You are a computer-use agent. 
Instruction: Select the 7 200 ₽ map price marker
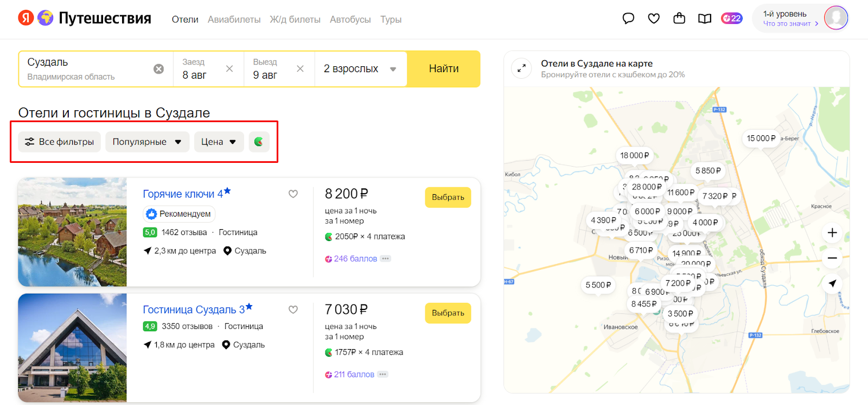(678, 283)
